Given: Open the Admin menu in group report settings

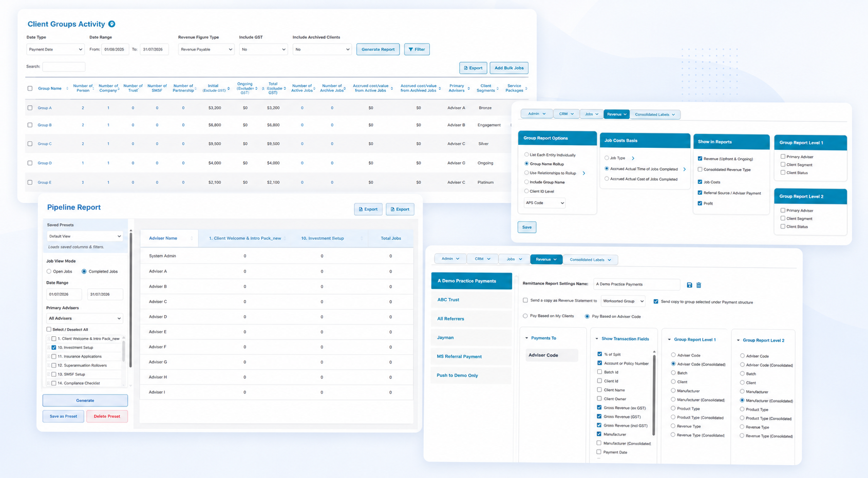Looking at the screenshot, I should click(x=537, y=114).
